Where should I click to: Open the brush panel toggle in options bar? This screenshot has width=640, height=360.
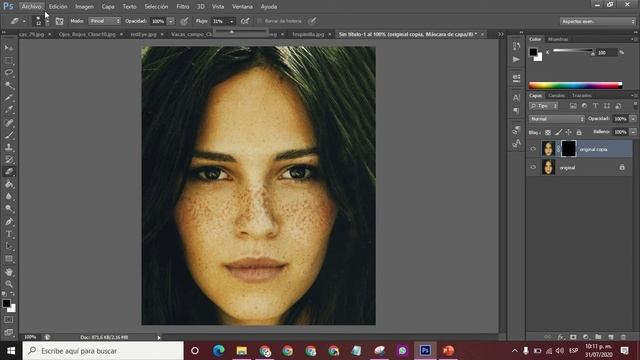pos(60,21)
